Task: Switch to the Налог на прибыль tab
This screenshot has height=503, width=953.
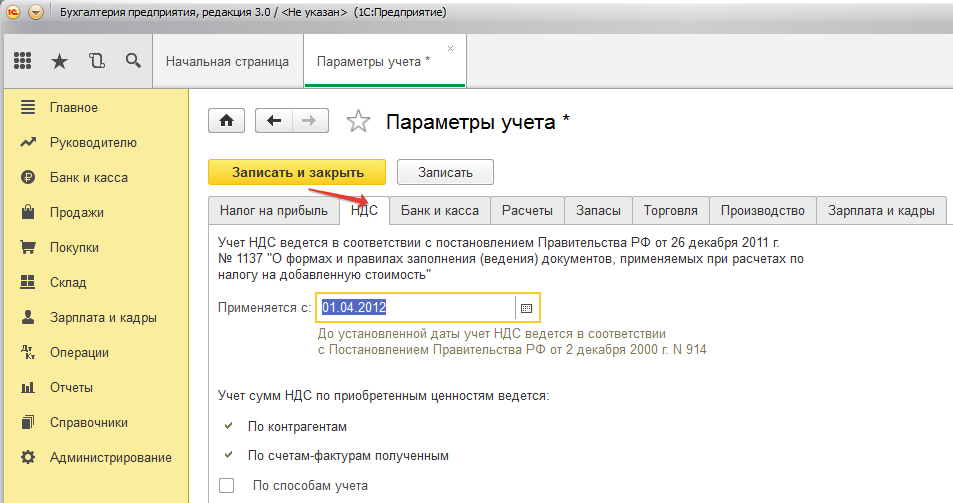Action: (273, 210)
